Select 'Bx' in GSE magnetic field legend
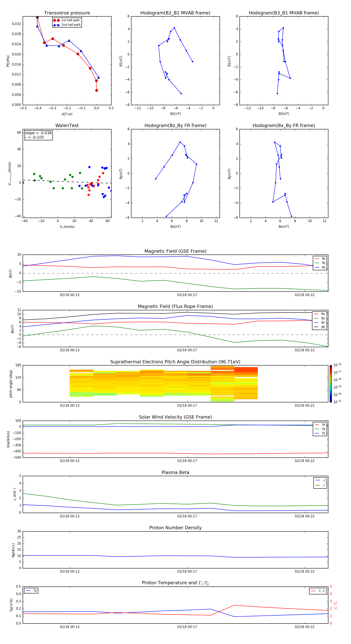The image size is (351, 644). pos(320,259)
